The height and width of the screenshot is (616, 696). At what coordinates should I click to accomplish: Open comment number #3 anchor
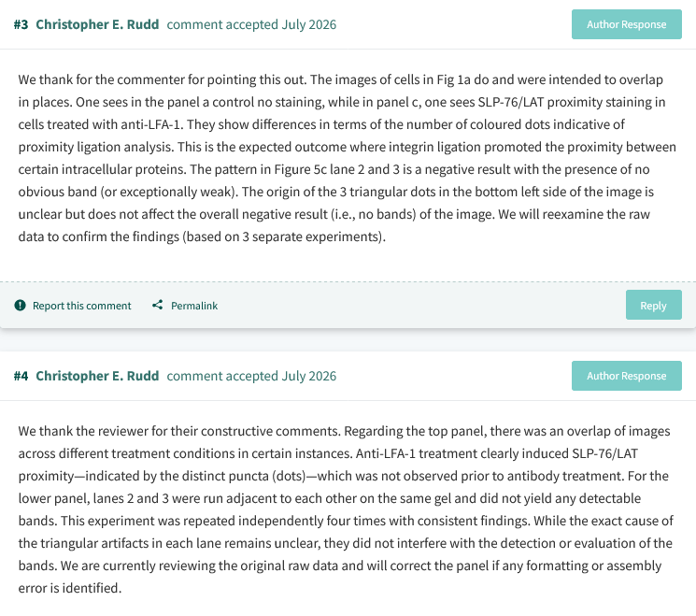pyautogui.click(x=21, y=24)
